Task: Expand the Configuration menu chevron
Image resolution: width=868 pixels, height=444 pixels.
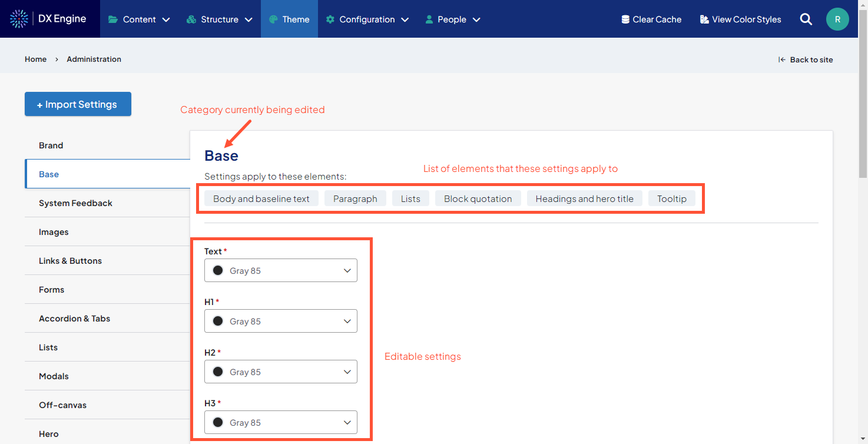Action: pyautogui.click(x=405, y=19)
